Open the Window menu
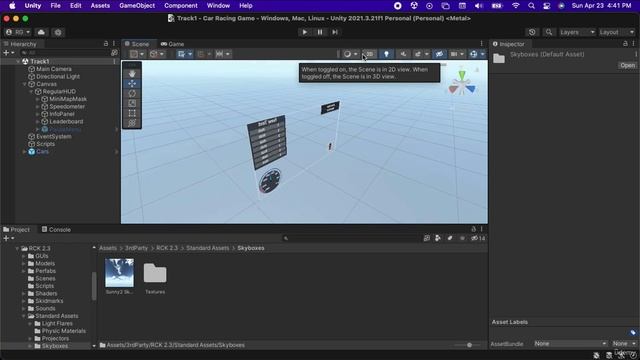Image resolution: width=640 pixels, height=360 pixels. tap(218, 6)
